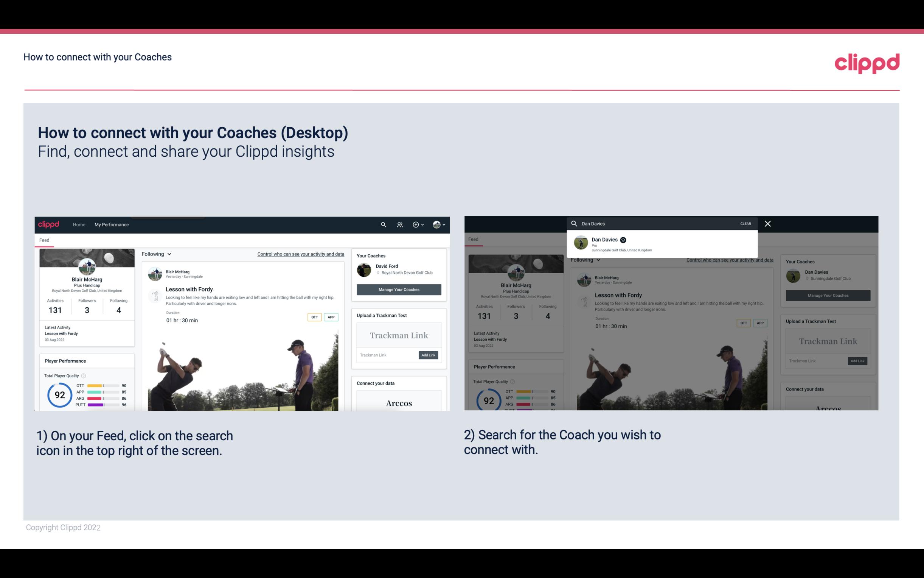Click the close X icon on search overlay

click(x=767, y=223)
